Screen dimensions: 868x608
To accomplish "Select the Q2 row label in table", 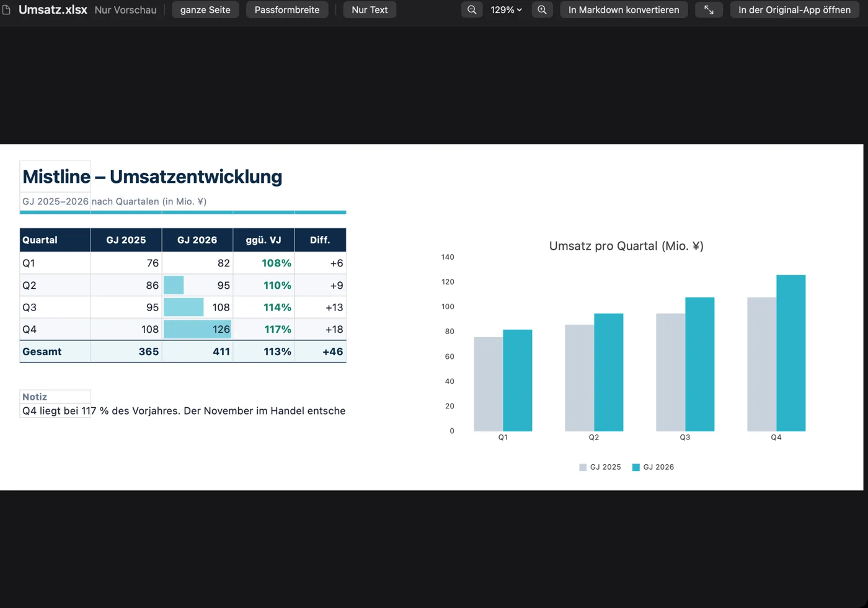I will click(55, 285).
